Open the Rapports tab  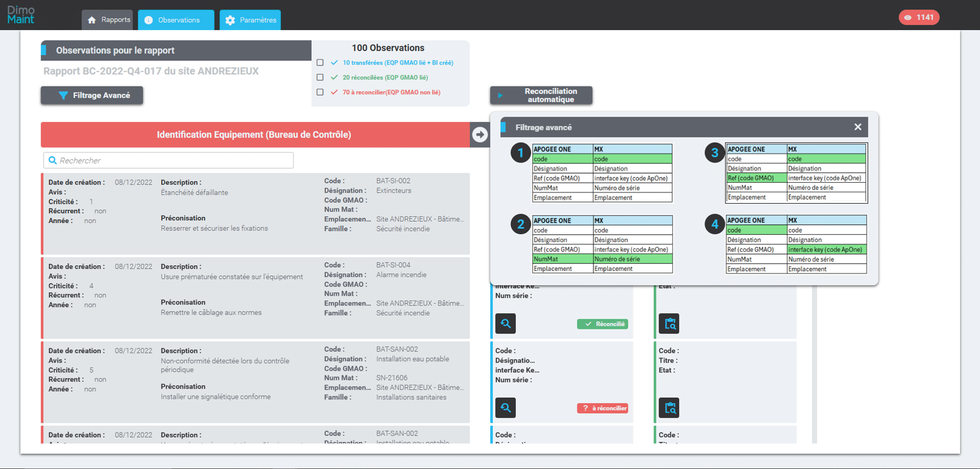pyautogui.click(x=107, y=20)
